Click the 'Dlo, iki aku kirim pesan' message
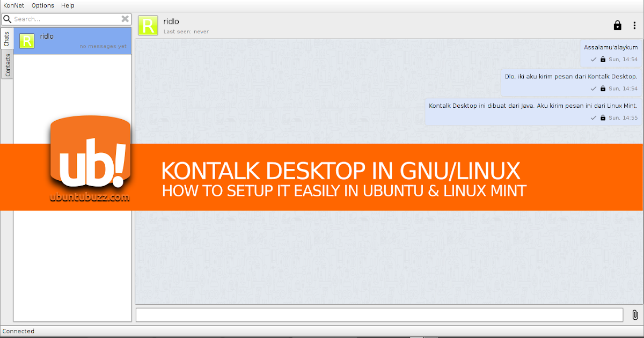The height and width of the screenshot is (338, 644). point(571,82)
